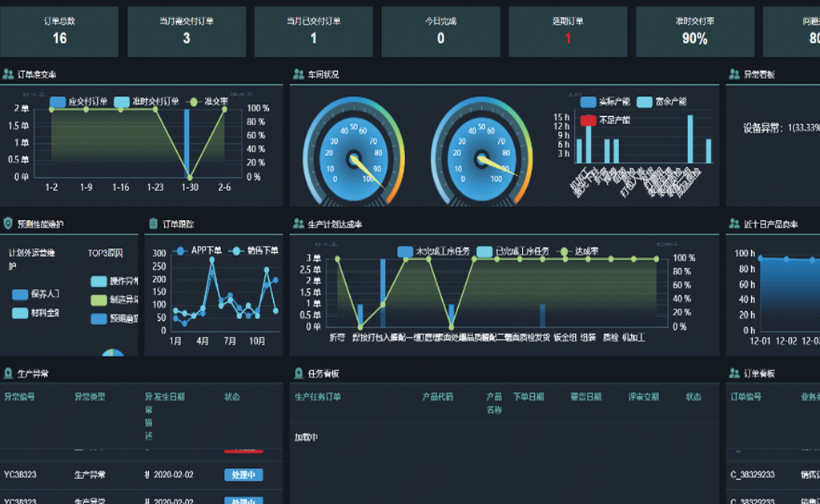Click the 加载中 loading text
This screenshot has width=820, height=504.
click(306, 437)
